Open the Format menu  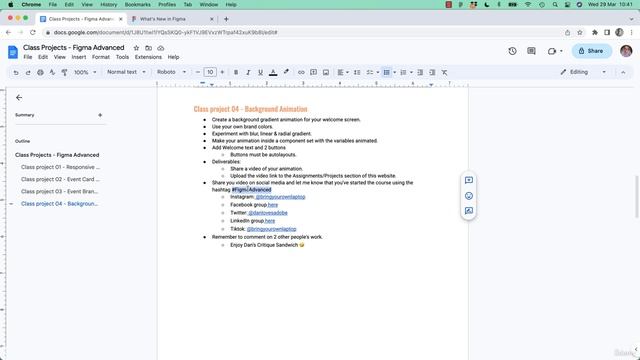100,57
